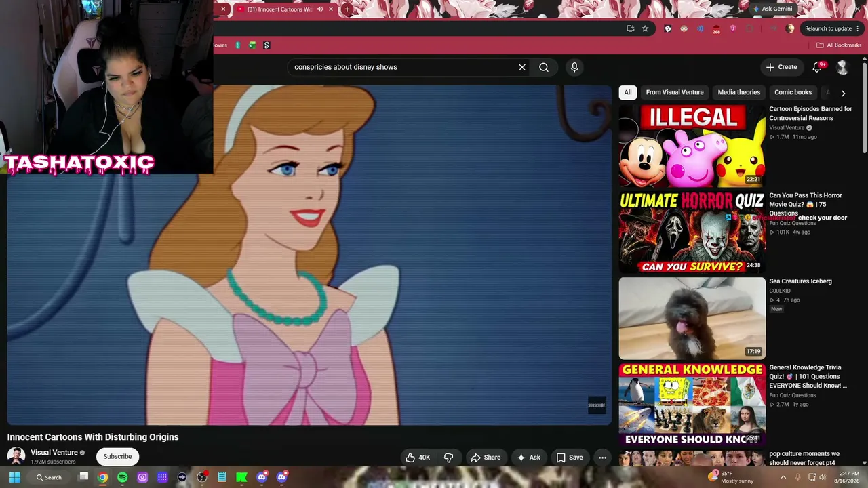Like the video with 40K likes
This screenshot has width=868, height=488.
418,457
